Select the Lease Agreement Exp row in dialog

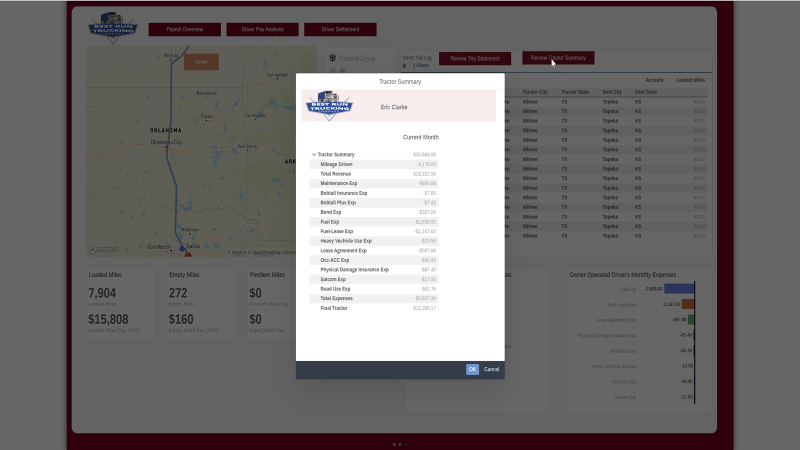[x=373, y=251]
